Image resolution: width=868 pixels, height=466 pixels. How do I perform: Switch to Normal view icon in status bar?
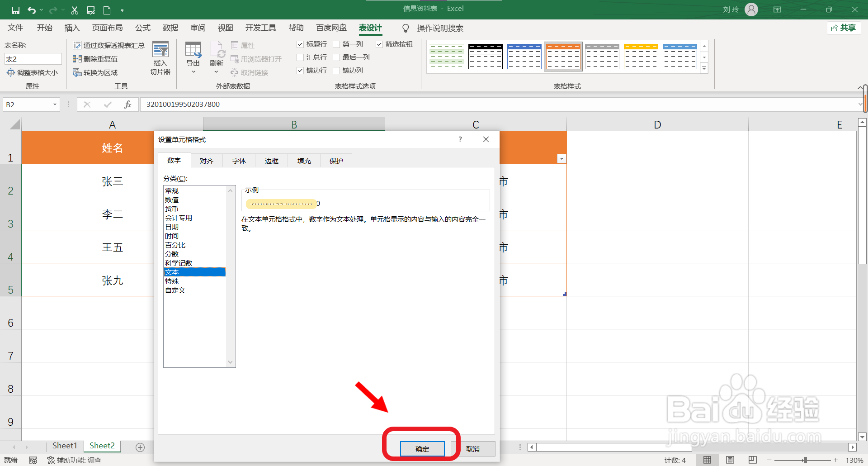[707, 460]
